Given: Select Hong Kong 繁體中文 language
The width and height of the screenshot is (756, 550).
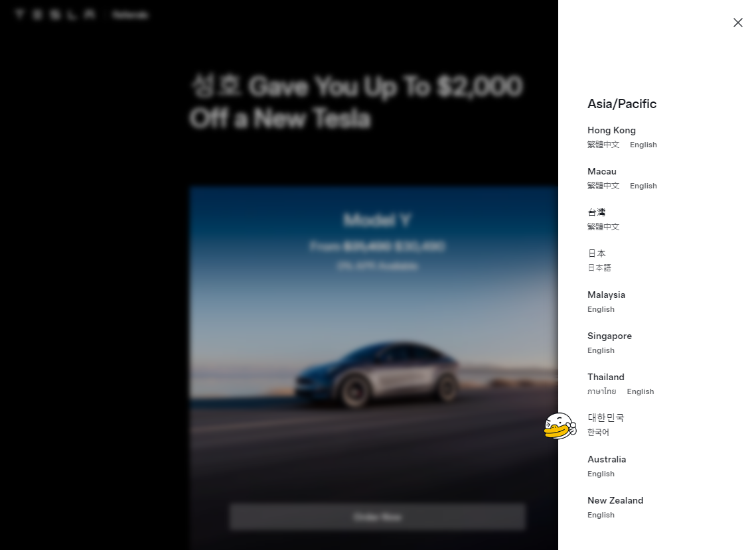Looking at the screenshot, I should click(x=603, y=145).
